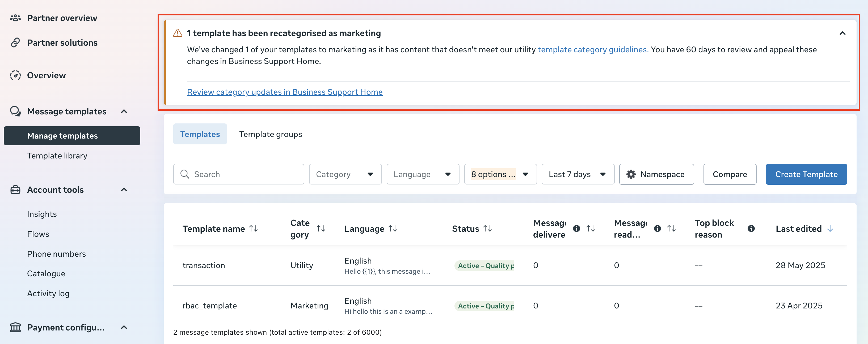The image size is (868, 344).
Task: Click the template Search field
Action: coord(239,174)
